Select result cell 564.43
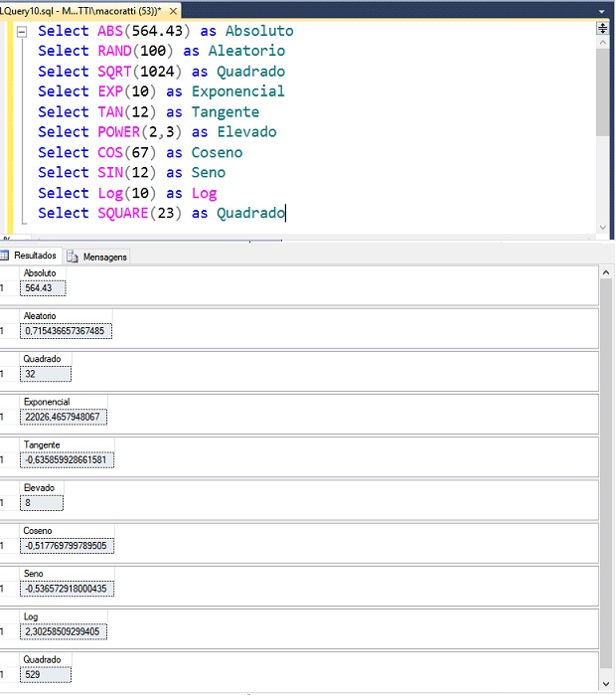The height and width of the screenshot is (695, 616). [x=43, y=288]
